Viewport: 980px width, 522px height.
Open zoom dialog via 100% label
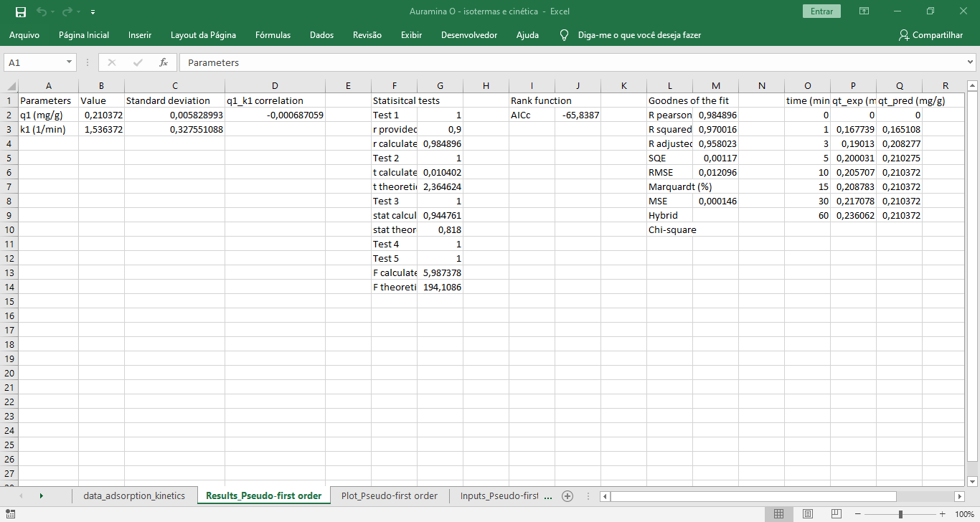tap(964, 514)
